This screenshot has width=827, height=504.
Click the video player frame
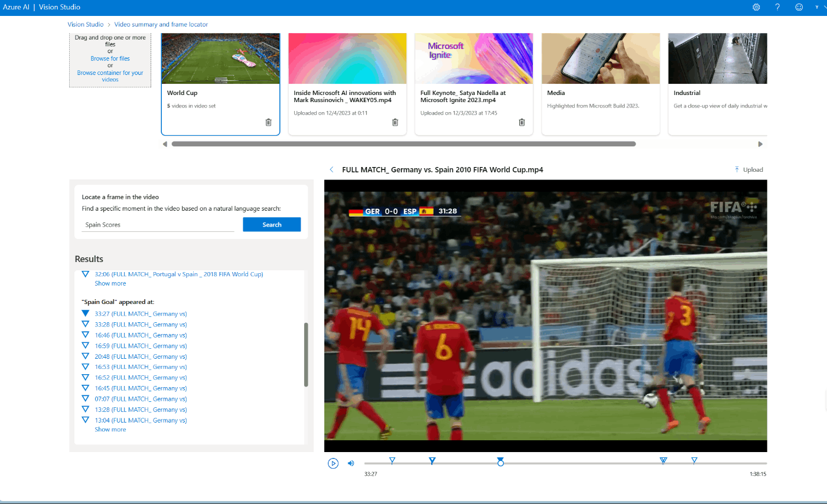coord(545,316)
